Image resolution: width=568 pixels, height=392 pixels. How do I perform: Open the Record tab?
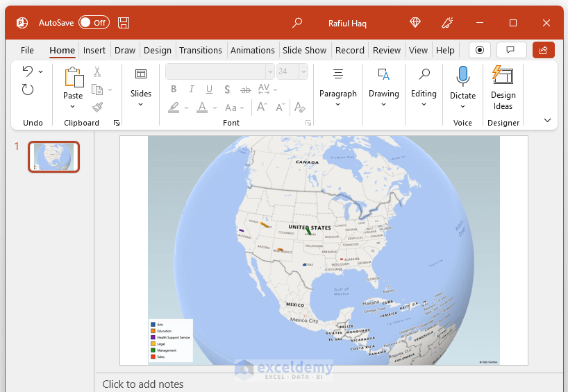(349, 51)
